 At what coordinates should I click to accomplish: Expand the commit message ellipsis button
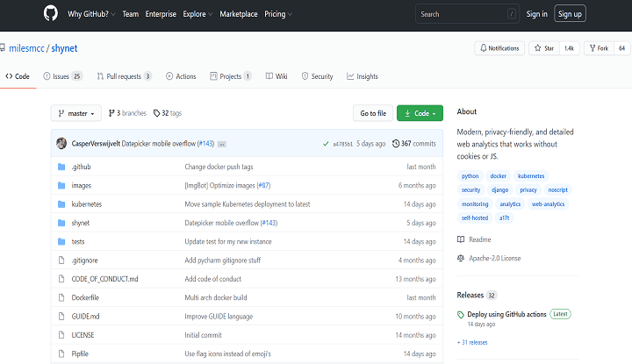coord(222,144)
